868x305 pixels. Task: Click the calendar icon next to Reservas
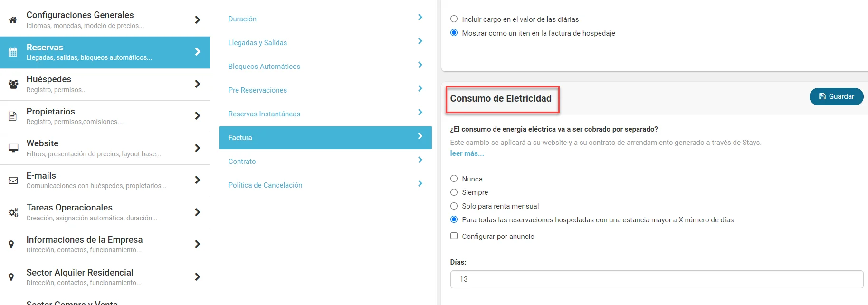(x=13, y=52)
